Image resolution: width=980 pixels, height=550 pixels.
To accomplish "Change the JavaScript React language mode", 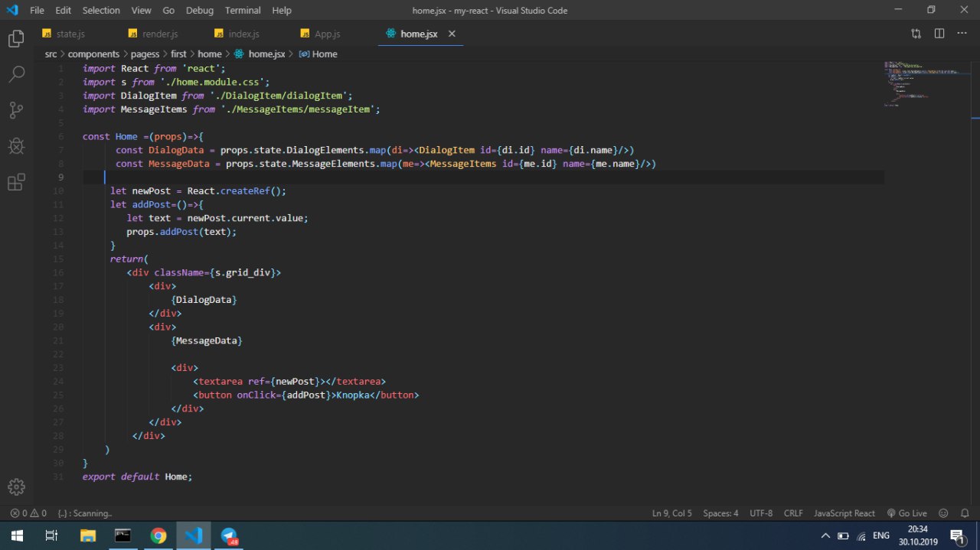I will click(844, 513).
